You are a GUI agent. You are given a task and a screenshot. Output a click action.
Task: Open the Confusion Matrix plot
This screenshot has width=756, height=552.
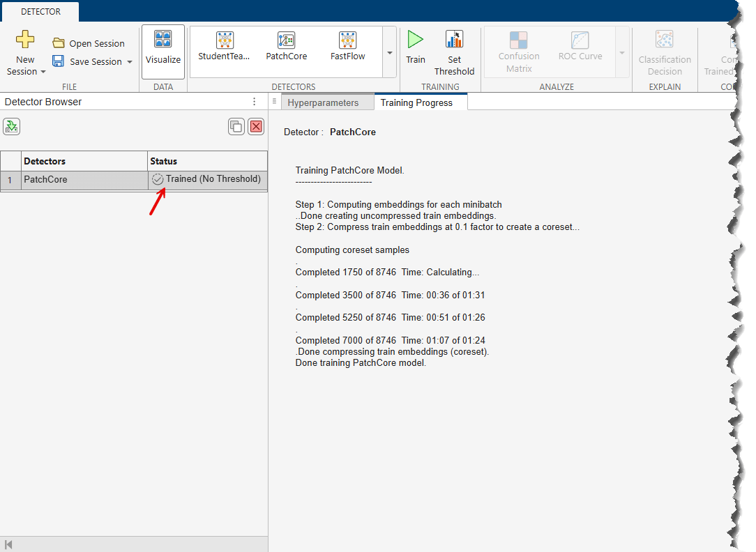(519, 52)
